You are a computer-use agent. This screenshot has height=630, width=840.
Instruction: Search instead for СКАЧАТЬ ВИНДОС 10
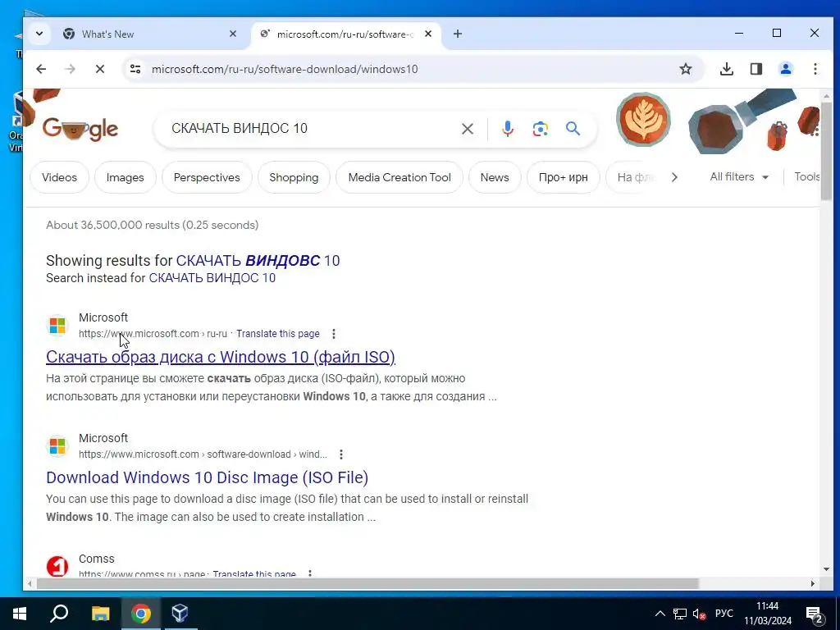212,278
